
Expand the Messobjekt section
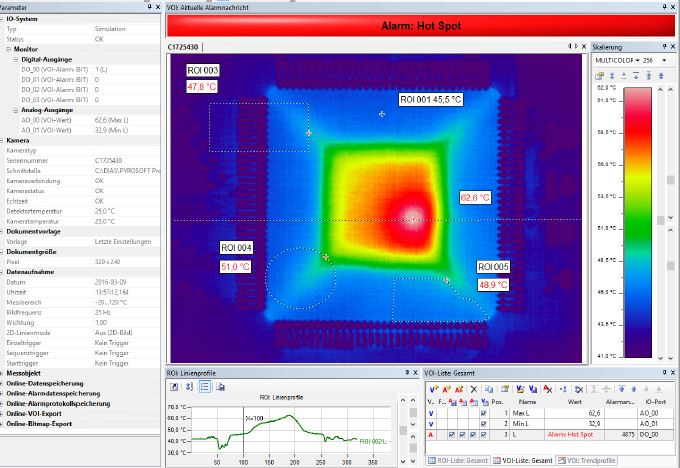coord(2,373)
